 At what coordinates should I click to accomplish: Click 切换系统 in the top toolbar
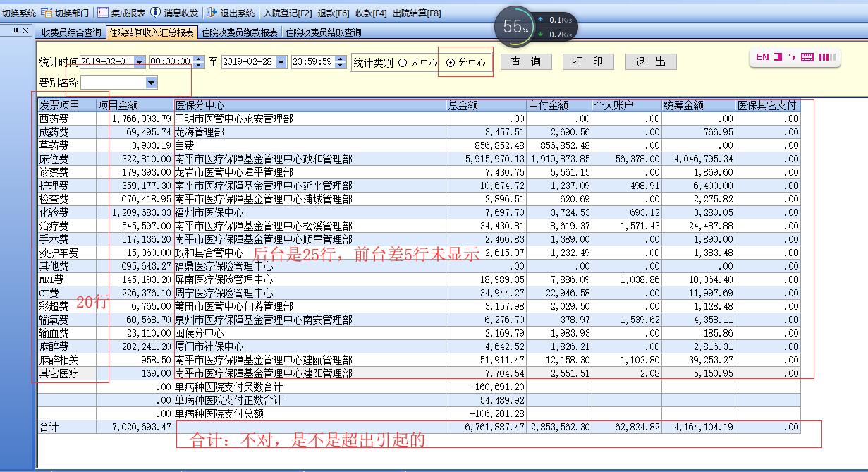tap(19, 13)
